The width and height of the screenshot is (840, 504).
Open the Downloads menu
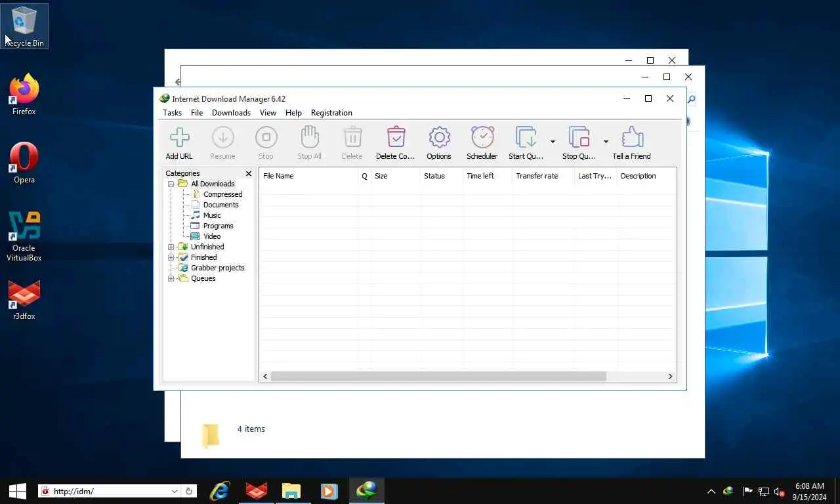tap(231, 113)
